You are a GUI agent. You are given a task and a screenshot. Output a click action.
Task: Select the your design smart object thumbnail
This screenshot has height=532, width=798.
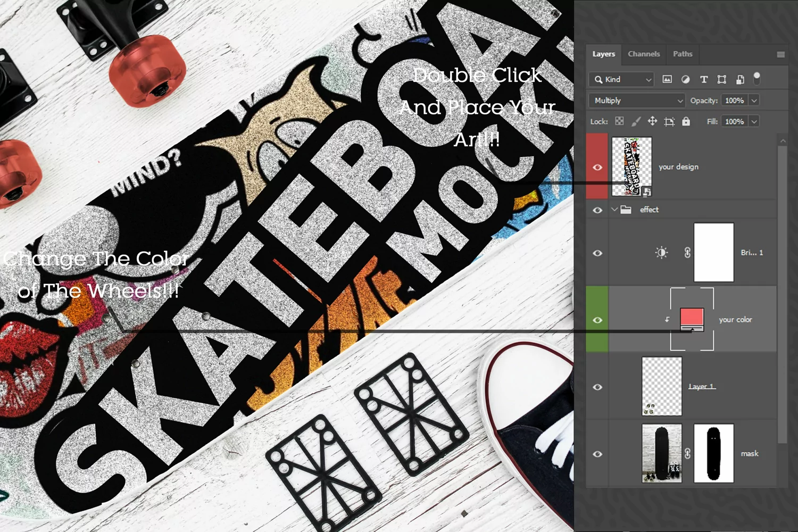(631, 167)
